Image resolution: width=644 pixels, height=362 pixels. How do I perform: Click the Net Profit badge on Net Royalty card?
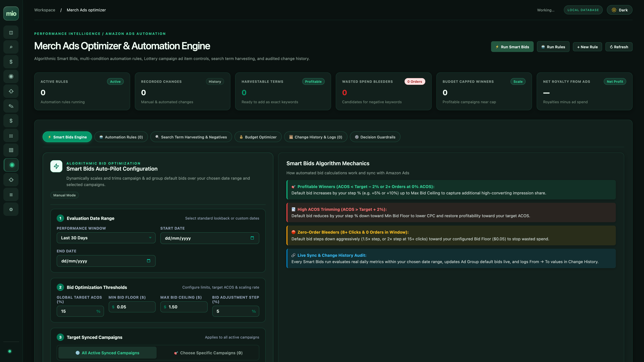[x=615, y=81]
